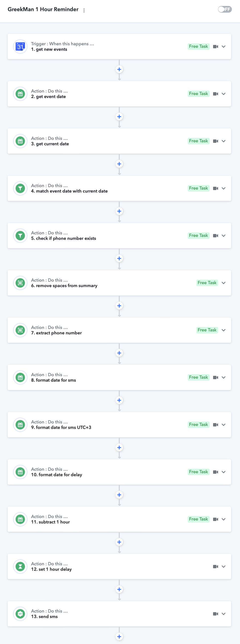This screenshot has width=240, height=644.
Task: Expand the format date for sms UTC+3 step
Action: pos(223,424)
